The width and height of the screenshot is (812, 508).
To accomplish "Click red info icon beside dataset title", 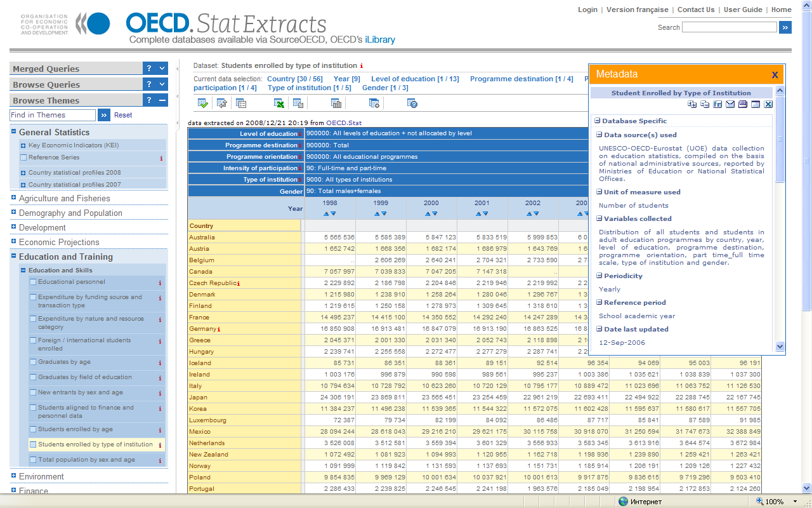I will coord(362,65).
